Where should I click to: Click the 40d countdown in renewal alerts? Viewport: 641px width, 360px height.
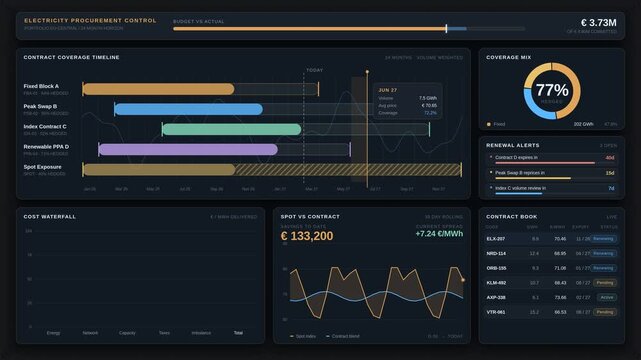coord(610,158)
